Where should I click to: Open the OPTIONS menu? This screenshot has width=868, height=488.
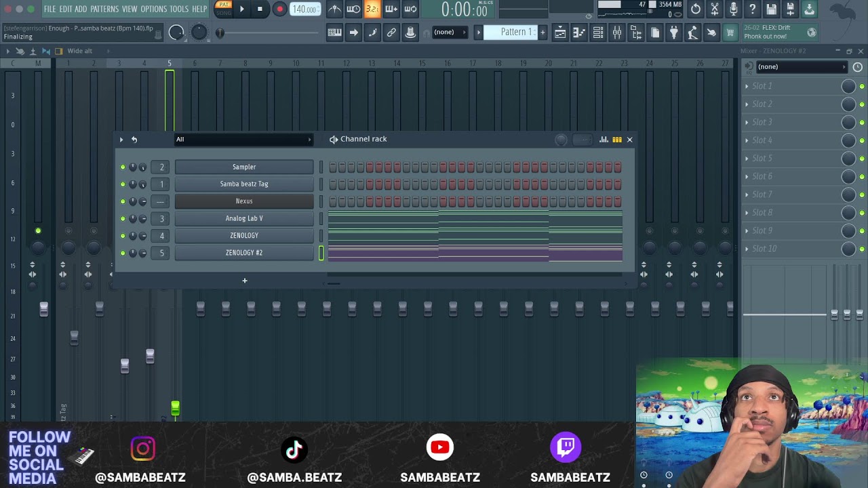point(154,9)
